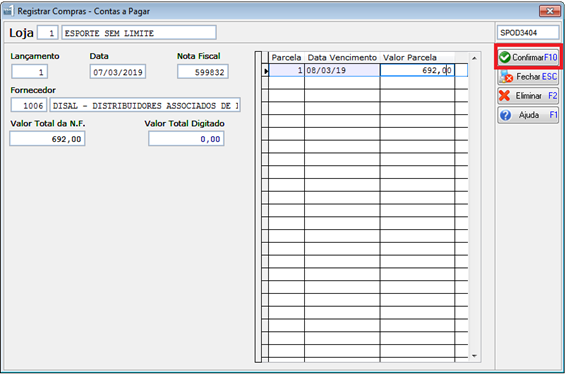Click the Data field 07/03/2019
The width and height of the screenshot is (566, 374).
pyautogui.click(x=118, y=72)
